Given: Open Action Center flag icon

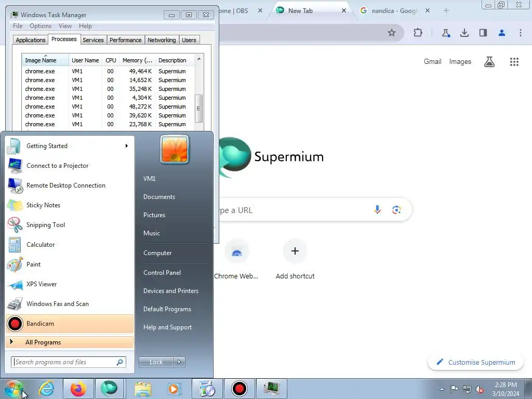Looking at the screenshot, I should coord(454,389).
